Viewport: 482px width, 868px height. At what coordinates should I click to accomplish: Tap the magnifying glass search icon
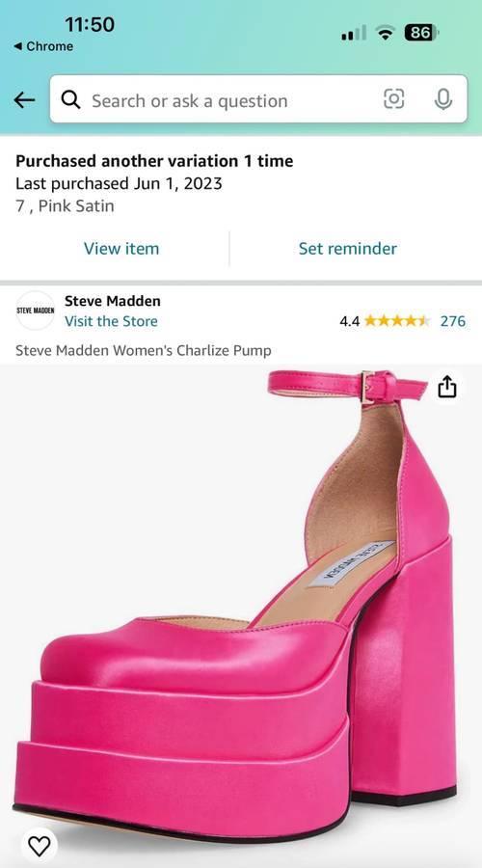tap(70, 99)
